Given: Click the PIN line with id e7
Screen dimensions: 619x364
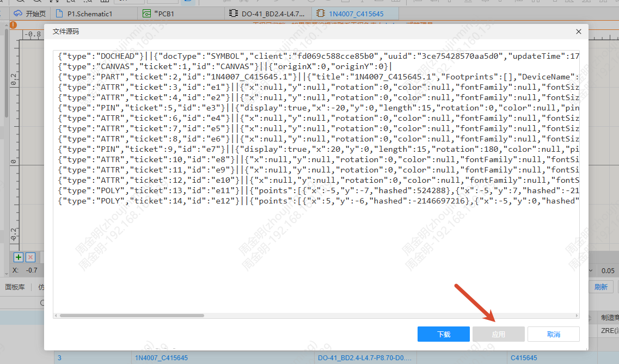Looking at the screenshot, I should pyautogui.click(x=318, y=149).
